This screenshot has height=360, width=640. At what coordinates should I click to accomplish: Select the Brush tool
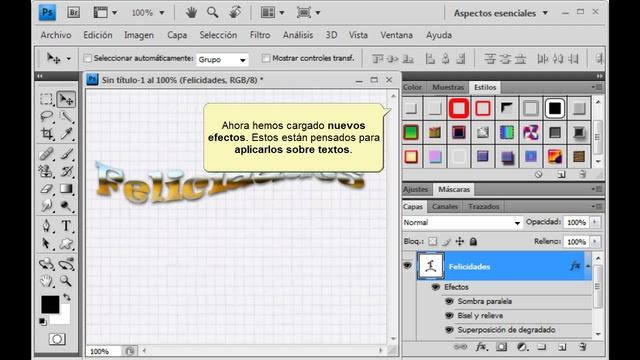[x=66, y=154]
